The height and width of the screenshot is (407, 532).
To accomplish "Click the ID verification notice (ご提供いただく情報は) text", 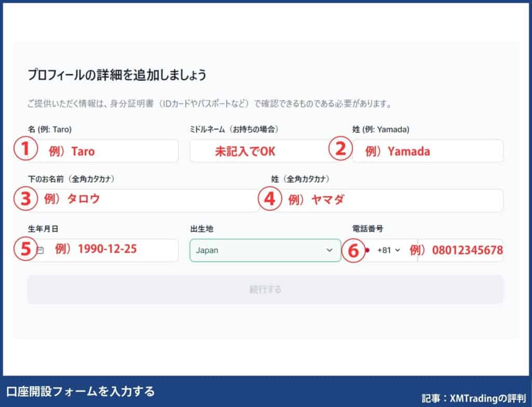I will tap(209, 103).
